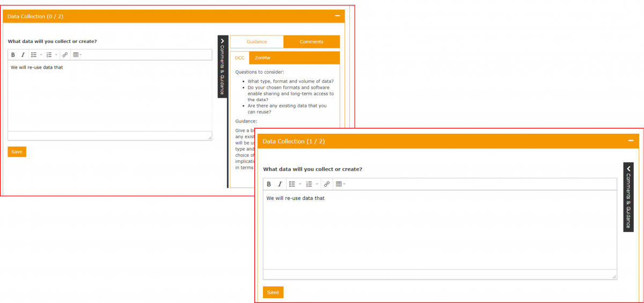Insert numbered list in Data Collection (1 / 2) editor
The image size is (644, 303).
[x=309, y=184]
